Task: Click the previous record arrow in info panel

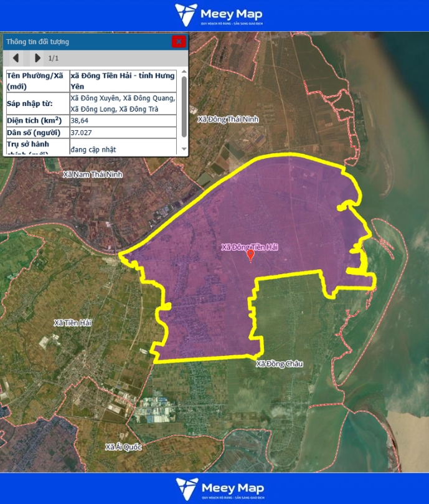Action: pos(16,58)
